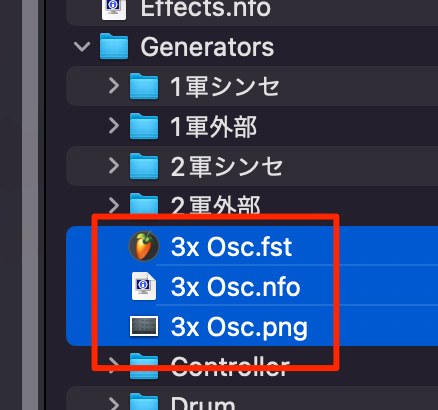The height and width of the screenshot is (410, 438).
Task: Click the Generators folder icon
Action: click(114, 46)
